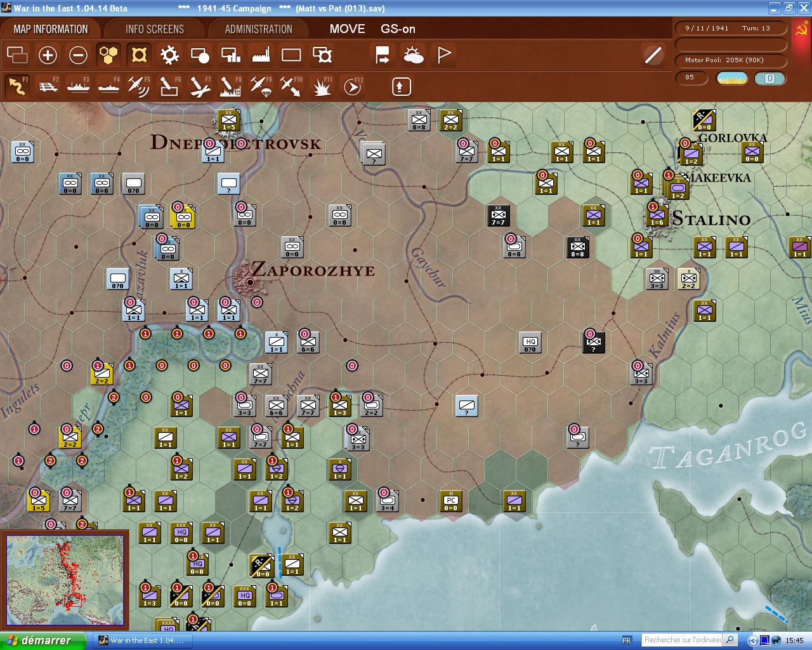Screen dimensions: 812x650
Task: Zoom in with the plus icon
Action: 48,55
